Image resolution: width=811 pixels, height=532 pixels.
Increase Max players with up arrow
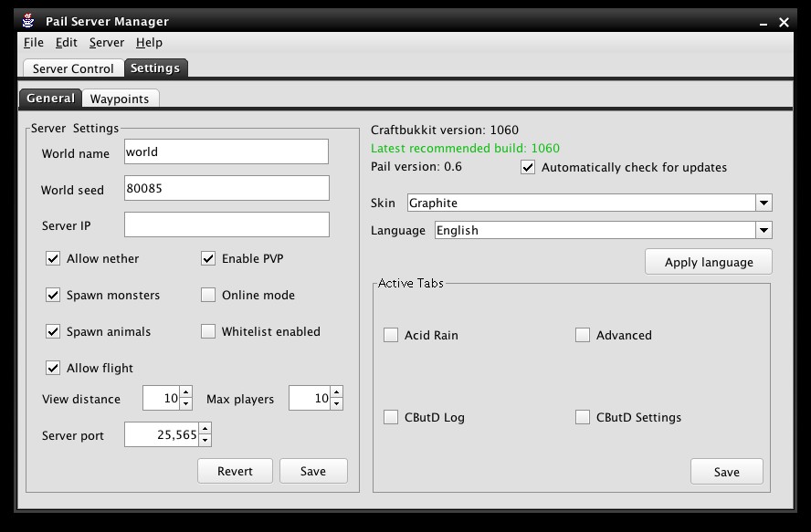(x=336, y=392)
